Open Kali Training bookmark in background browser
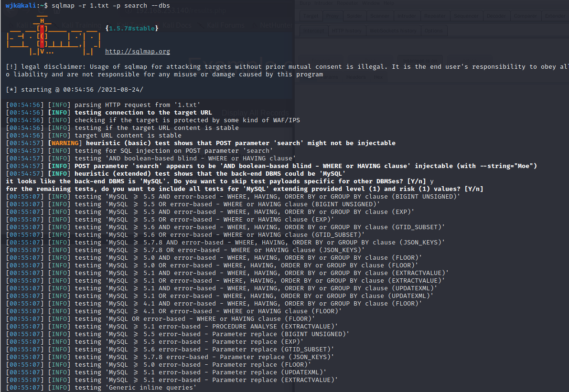Screen dimensions: 569x392 point(81,25)
